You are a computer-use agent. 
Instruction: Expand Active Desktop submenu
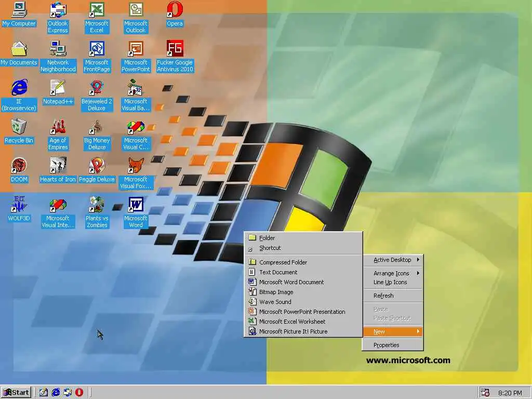(393, 260)
